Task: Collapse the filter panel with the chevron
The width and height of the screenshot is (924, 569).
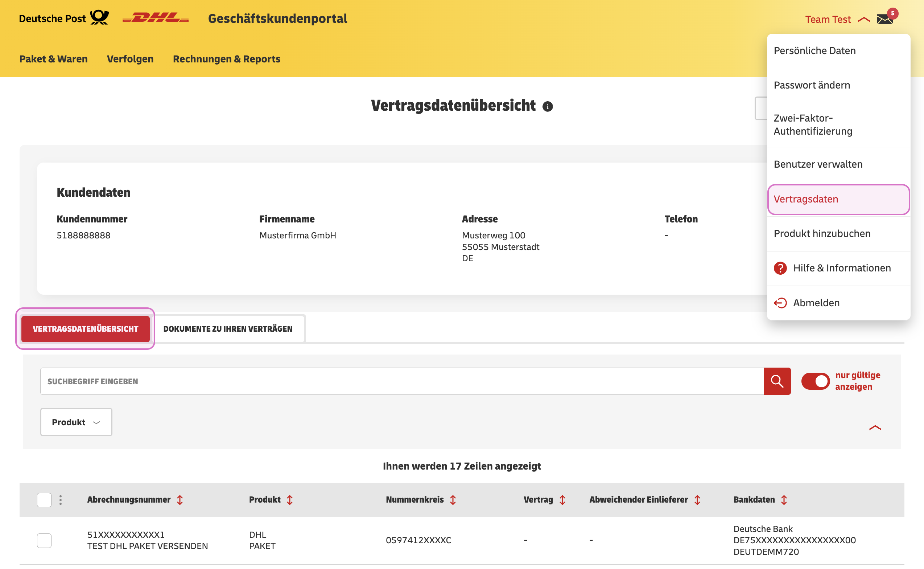Action: pos(875,428)
